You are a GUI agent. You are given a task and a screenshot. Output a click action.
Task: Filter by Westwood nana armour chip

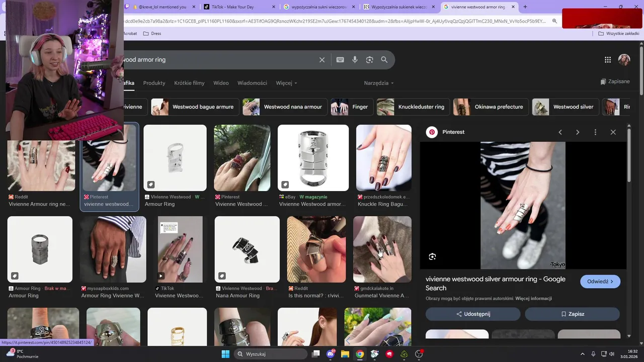[284, 107]
